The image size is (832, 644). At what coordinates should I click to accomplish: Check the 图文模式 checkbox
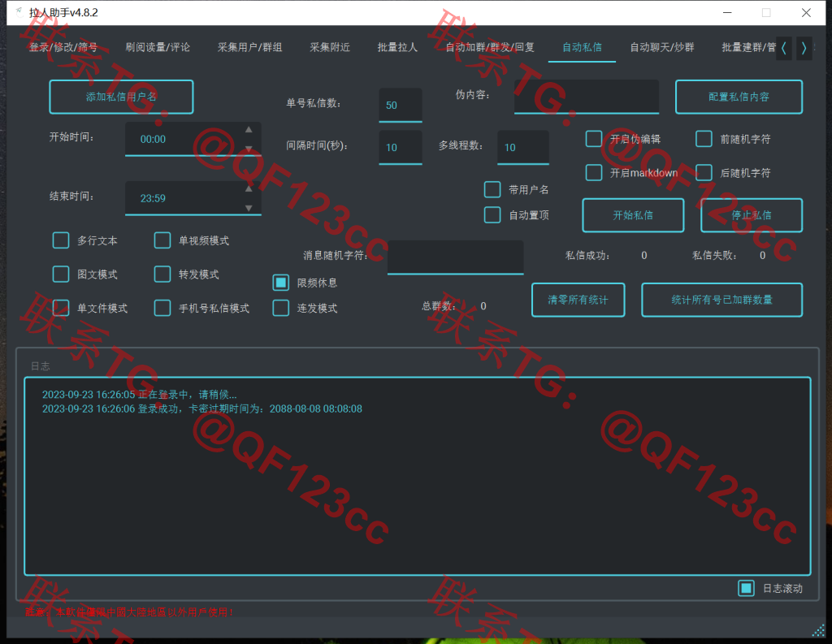[x=61, y=274]
